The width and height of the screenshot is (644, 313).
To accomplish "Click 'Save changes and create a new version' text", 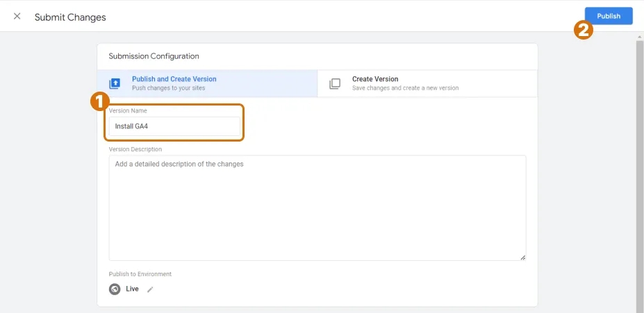I will tap(406, 87).
